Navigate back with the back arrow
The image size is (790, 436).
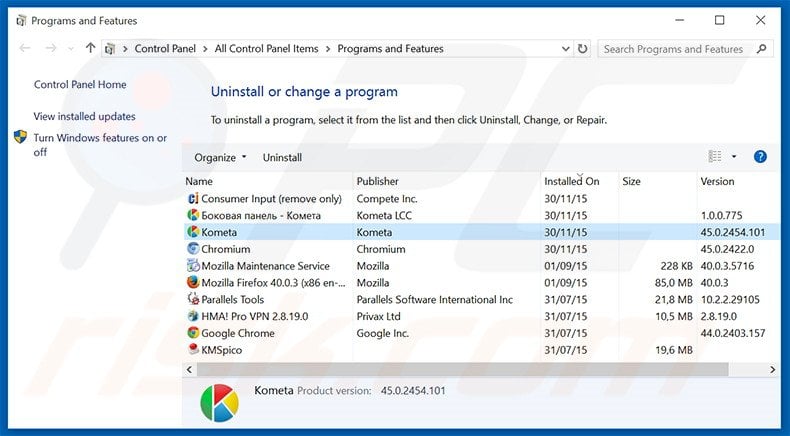[25, 48]
